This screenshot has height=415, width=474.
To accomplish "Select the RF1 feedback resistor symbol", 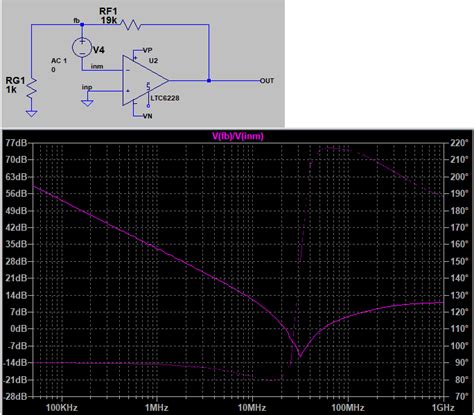I will (x=131, y=25).
